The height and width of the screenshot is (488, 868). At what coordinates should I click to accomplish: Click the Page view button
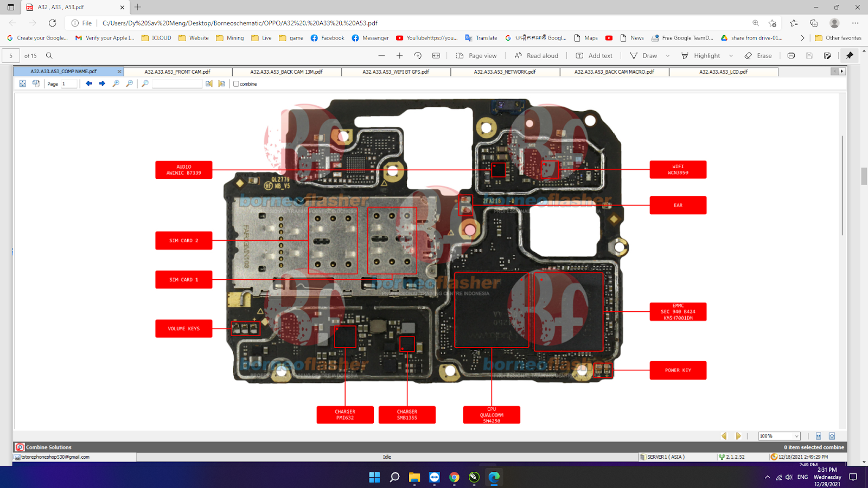tap(476, 55)
